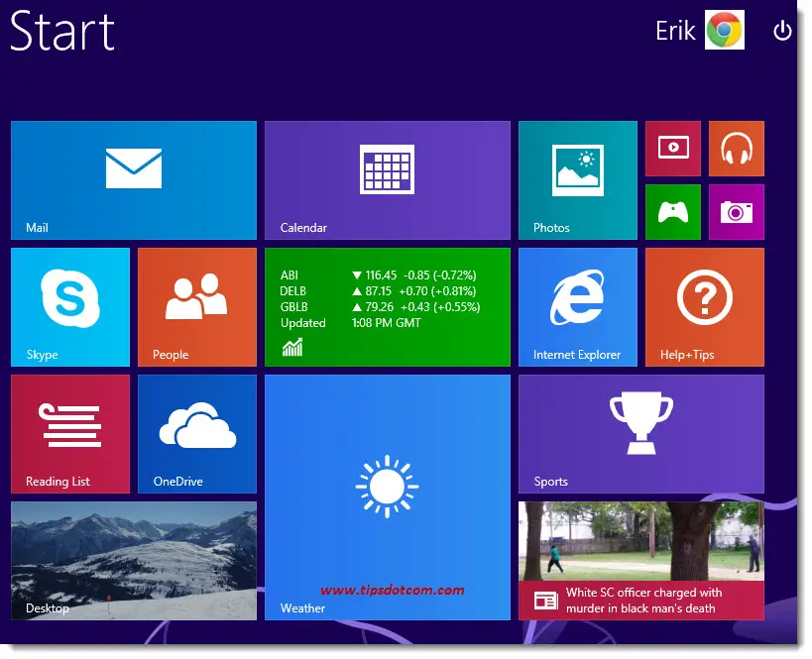Image resolution: width=812 pixels, height=659 pixels.
Task: Launch the Photos tile
Action: (578, 180)
